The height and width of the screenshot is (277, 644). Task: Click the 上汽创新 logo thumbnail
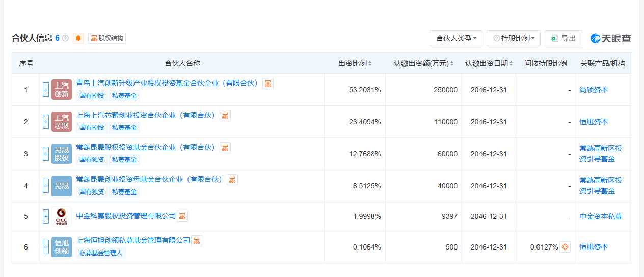(62, 90)
